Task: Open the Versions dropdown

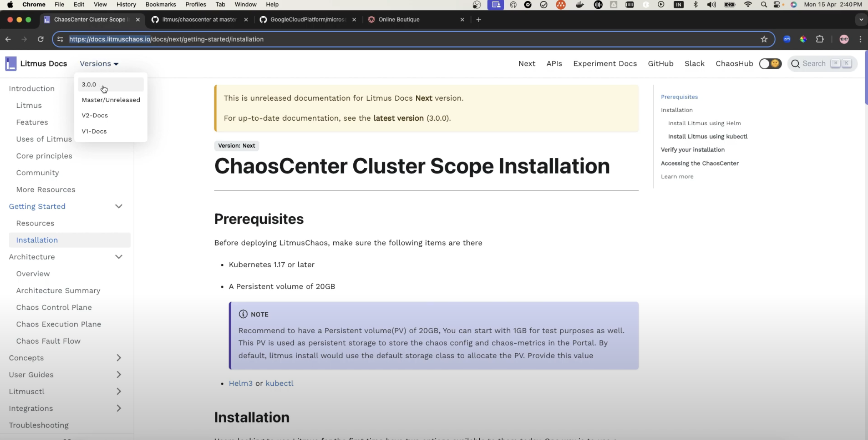Action: click(x=99, y=64)
